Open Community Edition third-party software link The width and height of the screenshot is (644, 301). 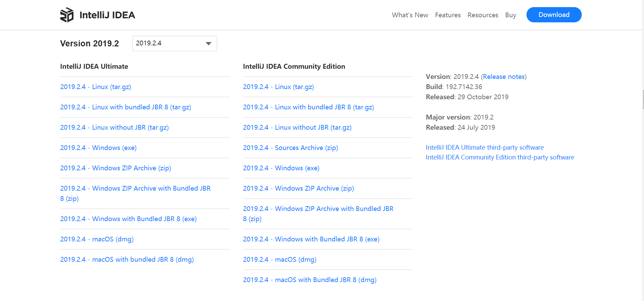click(x=500, y=157)
